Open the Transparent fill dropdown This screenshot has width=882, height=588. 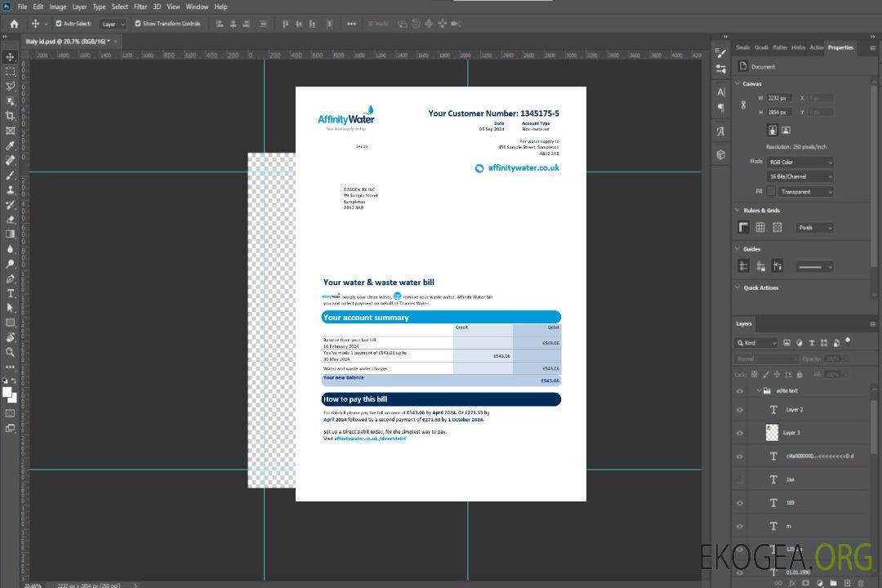805,192
